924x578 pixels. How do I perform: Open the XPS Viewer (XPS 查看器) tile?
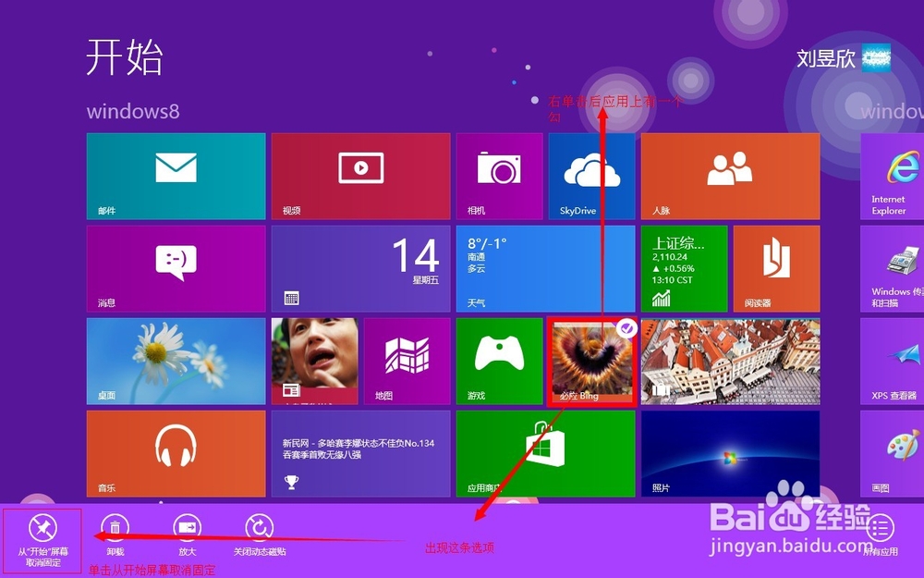point(893,362)
